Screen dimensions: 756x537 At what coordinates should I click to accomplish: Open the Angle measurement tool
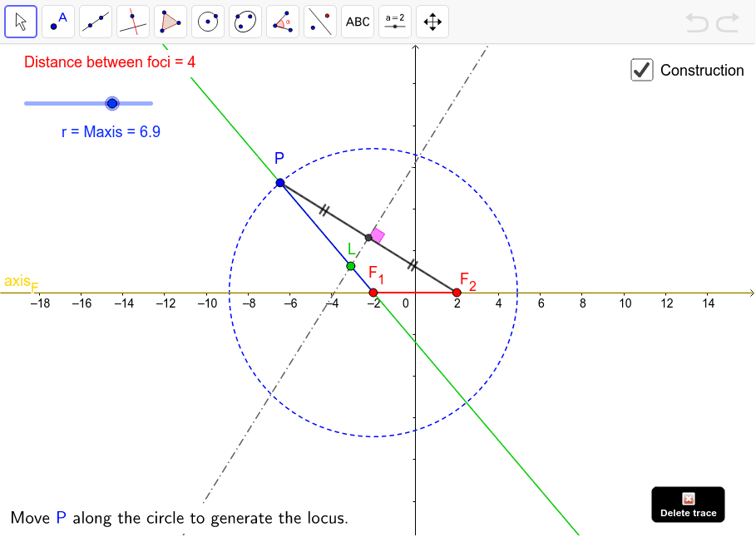283,22
